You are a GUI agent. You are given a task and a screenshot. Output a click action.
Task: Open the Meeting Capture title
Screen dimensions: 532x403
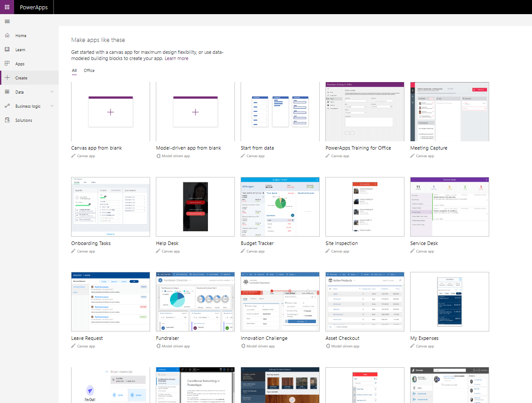(429, 148)
